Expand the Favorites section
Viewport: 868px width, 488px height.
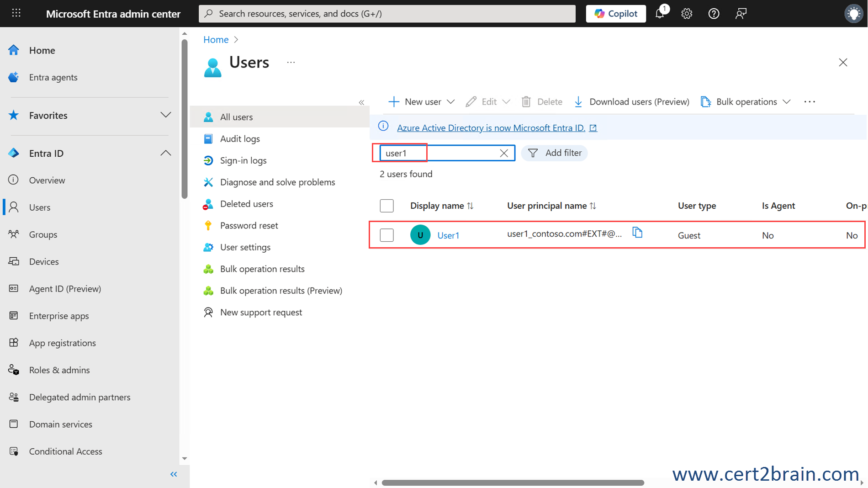(x=165, y=115)
